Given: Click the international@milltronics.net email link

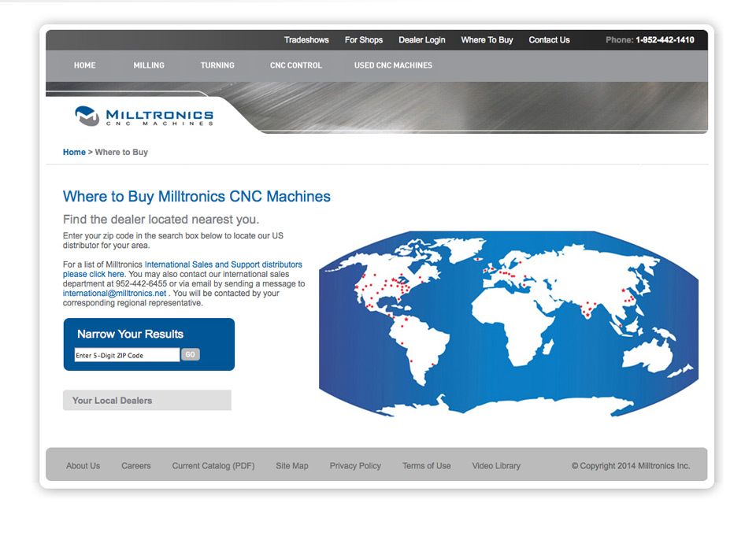Looking at the screenshot, I should click(x=114, y=293).
